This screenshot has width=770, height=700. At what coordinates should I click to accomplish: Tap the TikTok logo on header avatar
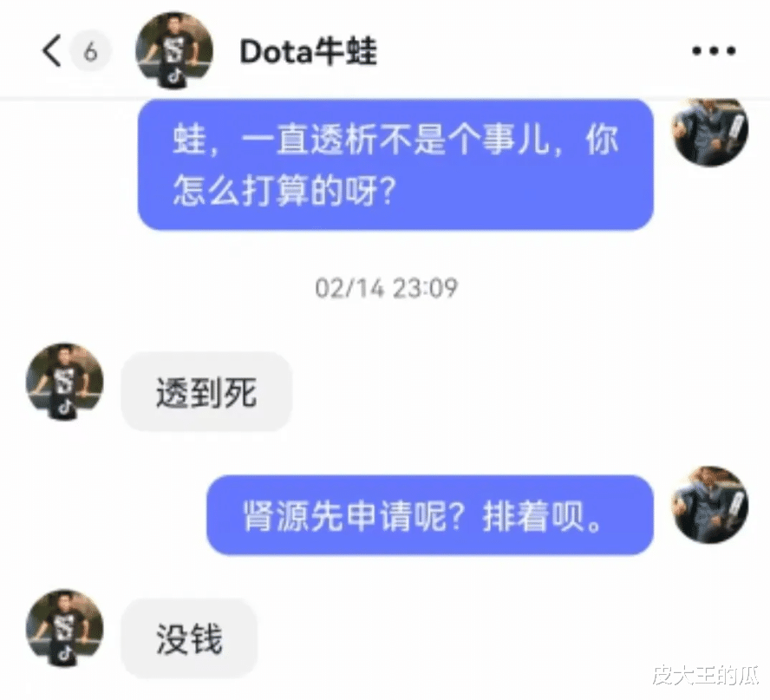[176, 76]
